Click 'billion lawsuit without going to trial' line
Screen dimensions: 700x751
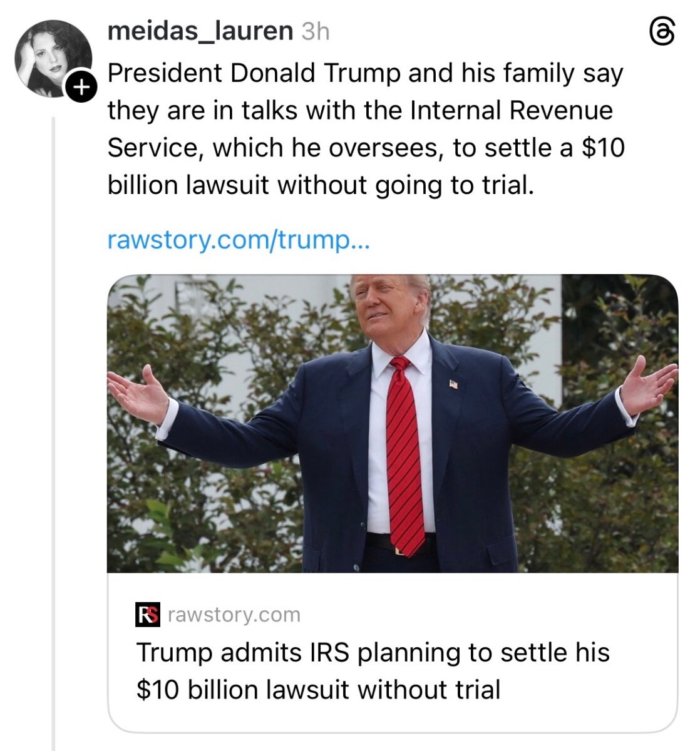click(x=321, y=185)
